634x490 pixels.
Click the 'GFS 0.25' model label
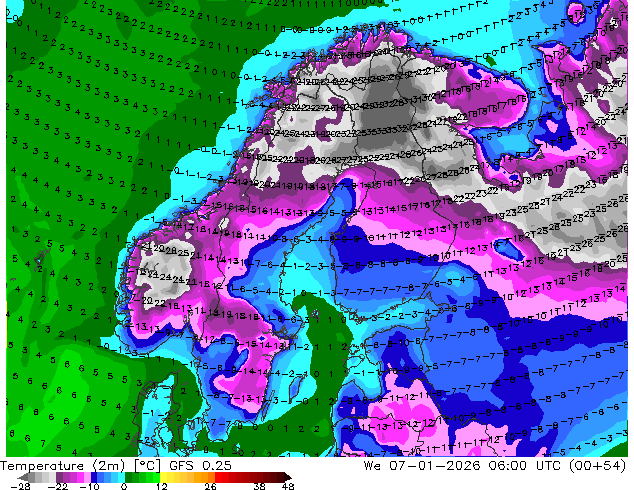[x=200, y=466]
